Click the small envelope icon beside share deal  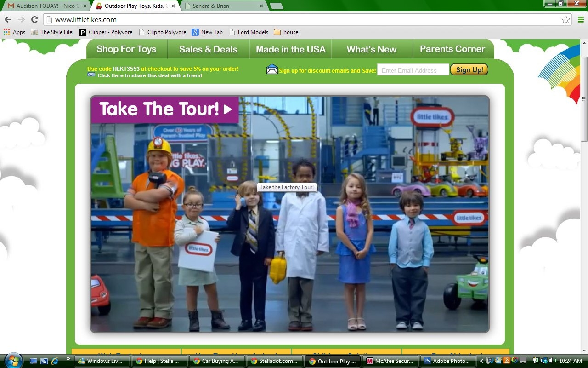tap(91, 75)
